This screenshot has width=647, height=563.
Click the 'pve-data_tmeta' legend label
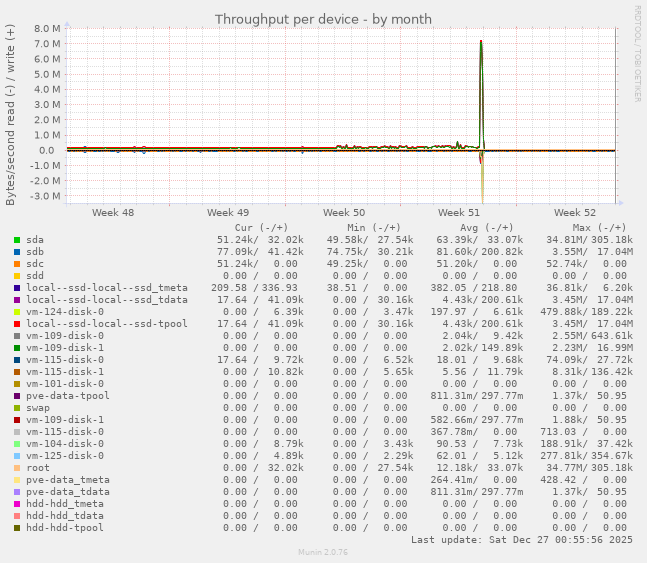[68, 480]
